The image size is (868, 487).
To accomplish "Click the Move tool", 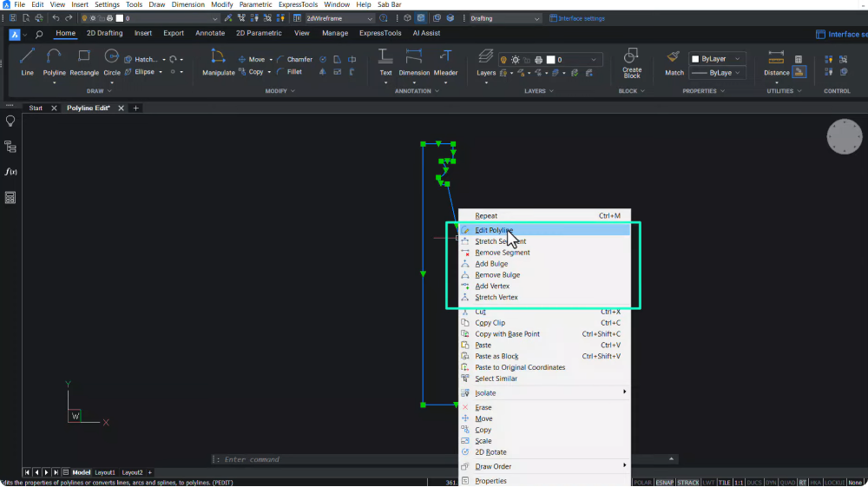I will (x=252, y=59).
